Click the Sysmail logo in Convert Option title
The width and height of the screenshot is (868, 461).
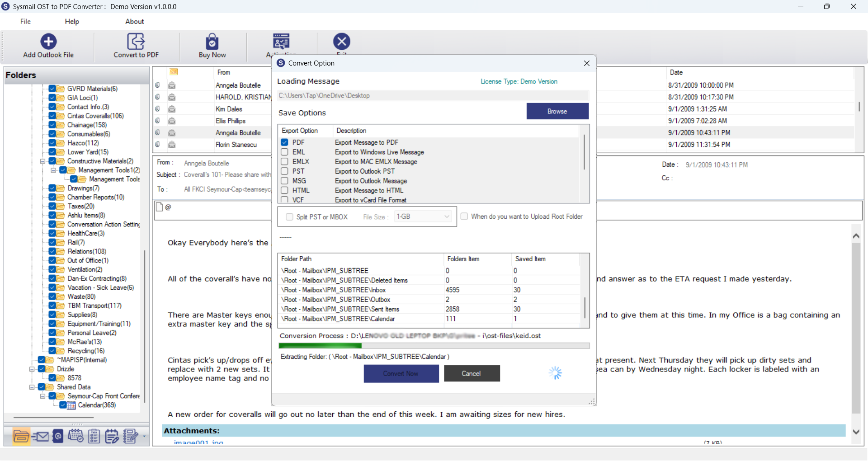(x=281, y=63)
